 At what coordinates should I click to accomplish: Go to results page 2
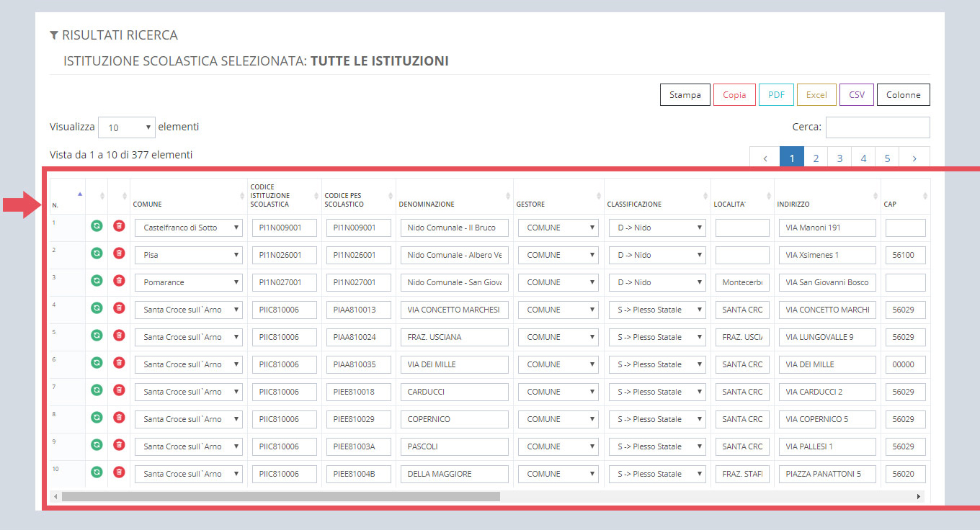(816, 158)
